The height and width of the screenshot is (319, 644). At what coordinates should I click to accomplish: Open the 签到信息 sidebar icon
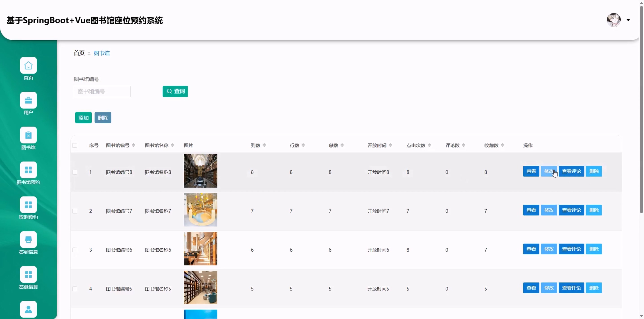[28, 240]
